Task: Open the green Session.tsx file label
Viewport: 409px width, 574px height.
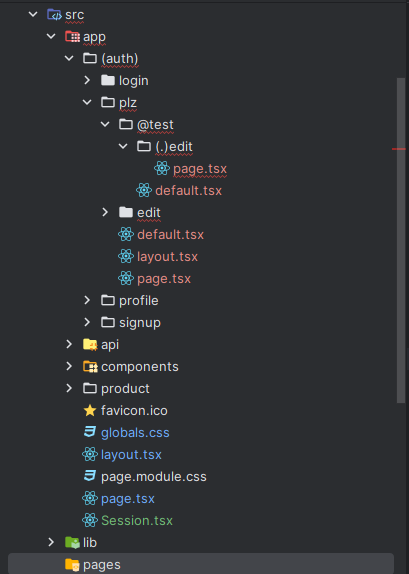Action: pos(137,521)
